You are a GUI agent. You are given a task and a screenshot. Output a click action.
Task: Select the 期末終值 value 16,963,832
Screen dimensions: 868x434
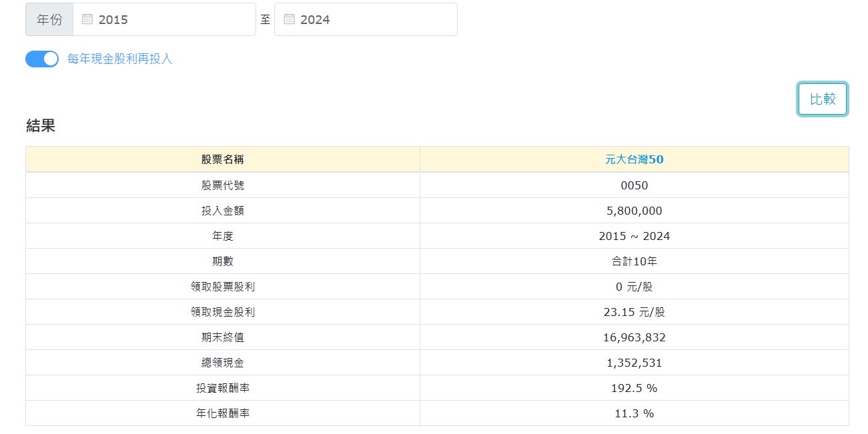tap(634, 337)
